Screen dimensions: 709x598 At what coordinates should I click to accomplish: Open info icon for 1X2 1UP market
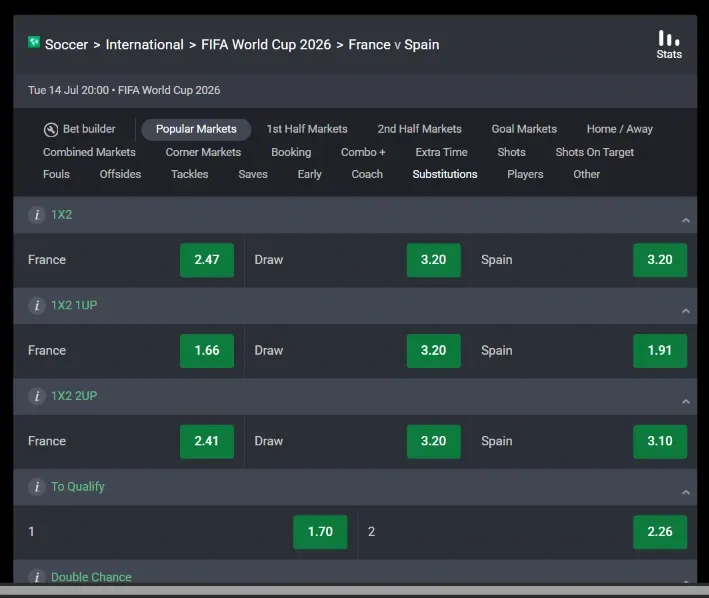click(37, 306)
